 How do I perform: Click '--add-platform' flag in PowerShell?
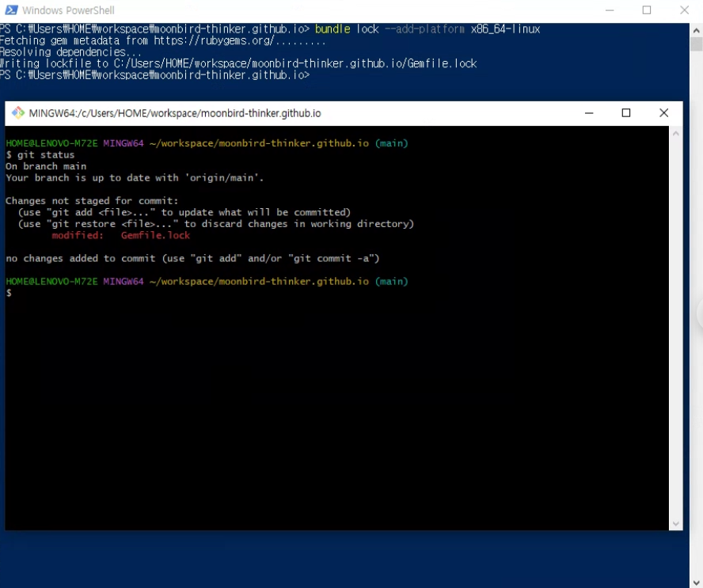424,29
